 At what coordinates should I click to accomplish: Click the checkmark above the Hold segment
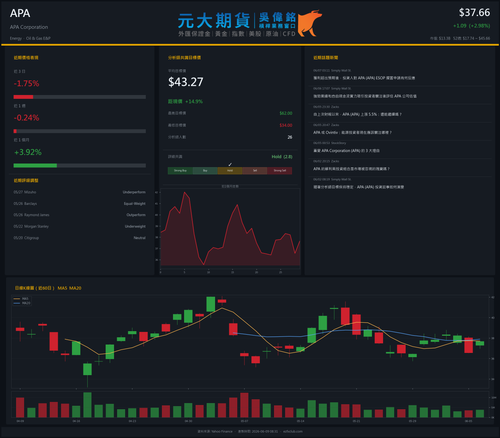(230, 164)
